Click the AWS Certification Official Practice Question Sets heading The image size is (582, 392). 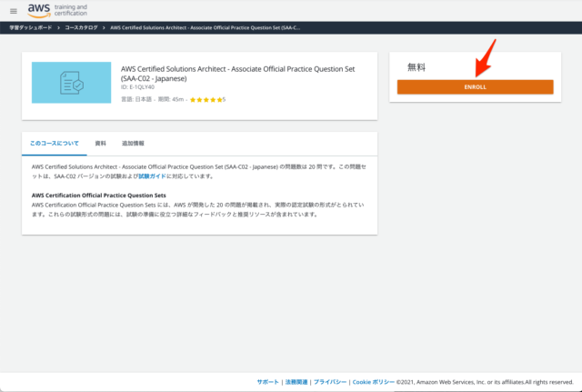pos(99,196)
